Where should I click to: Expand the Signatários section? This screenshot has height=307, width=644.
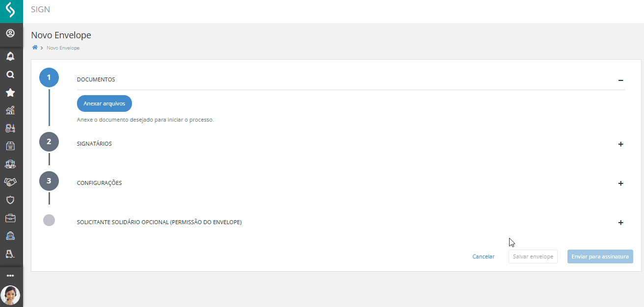[620, 144]
